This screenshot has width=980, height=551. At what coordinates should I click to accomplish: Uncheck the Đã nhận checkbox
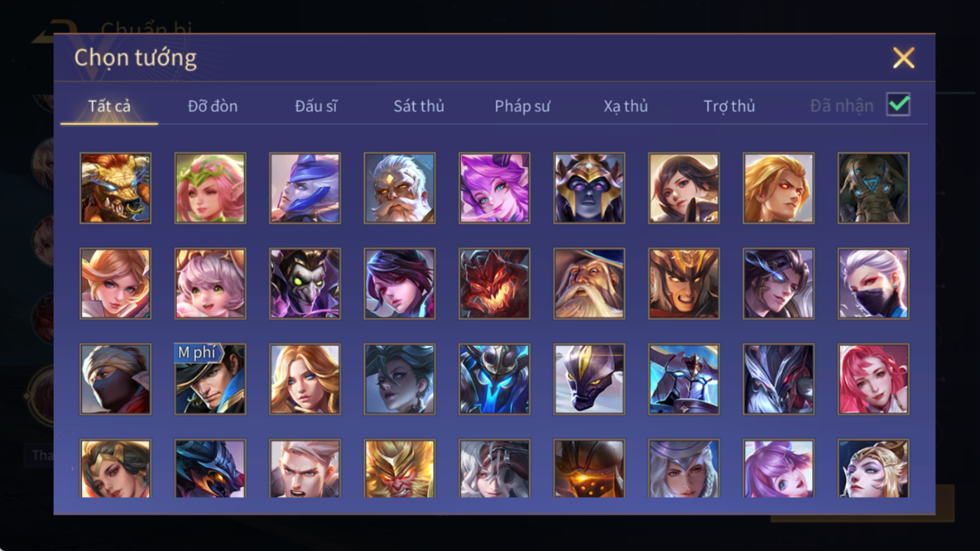pos(898,105)
